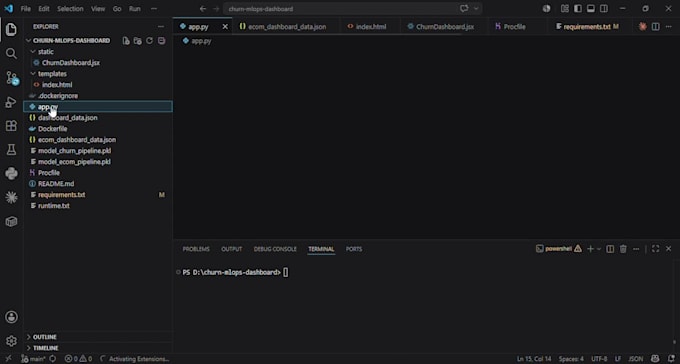680x364 pixels.
Task: Open the Accounts menu icon
Action: [x=11, y=317]
